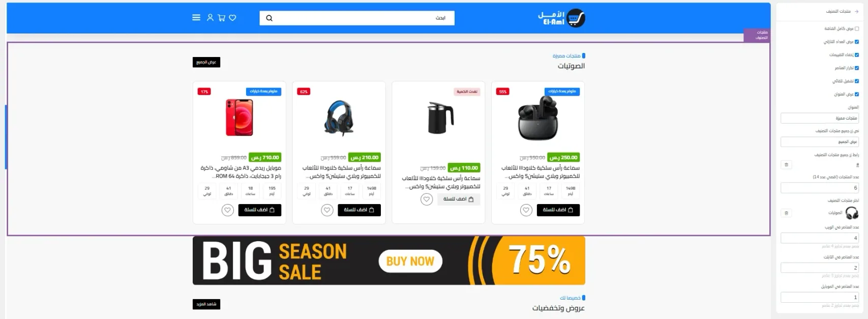Open the blue gaming headset thumbnail
This screenshot has width=868, height=319.
339,118
